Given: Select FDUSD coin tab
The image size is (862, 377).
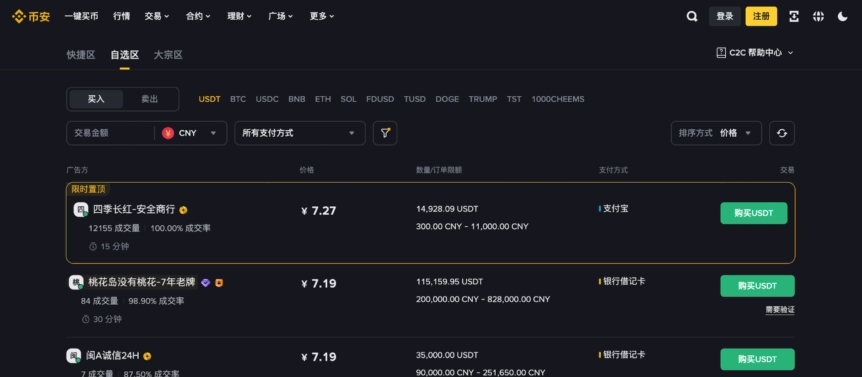Looking at the screenshot, I should [x=380, y=99].
